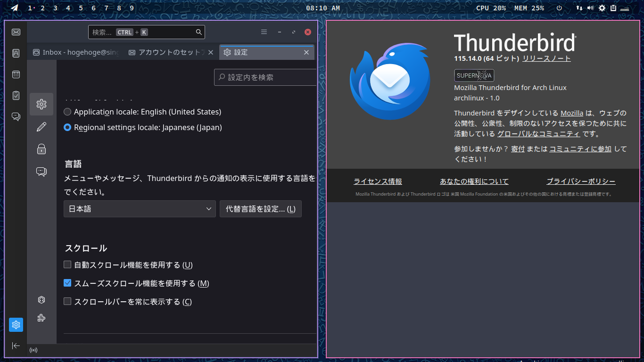644x362 pixels.
Task: Open the Tasks clipboard icon in sidebar
Action: coord(16,95)
